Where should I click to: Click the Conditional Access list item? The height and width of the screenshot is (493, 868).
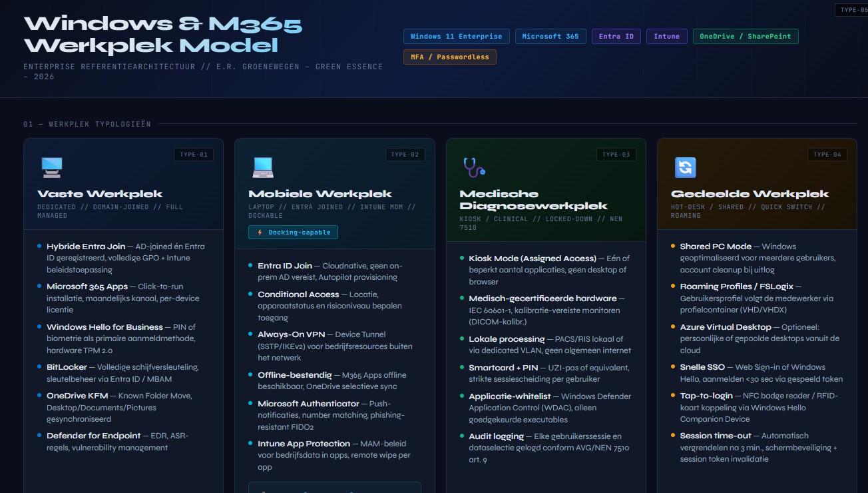334,306
